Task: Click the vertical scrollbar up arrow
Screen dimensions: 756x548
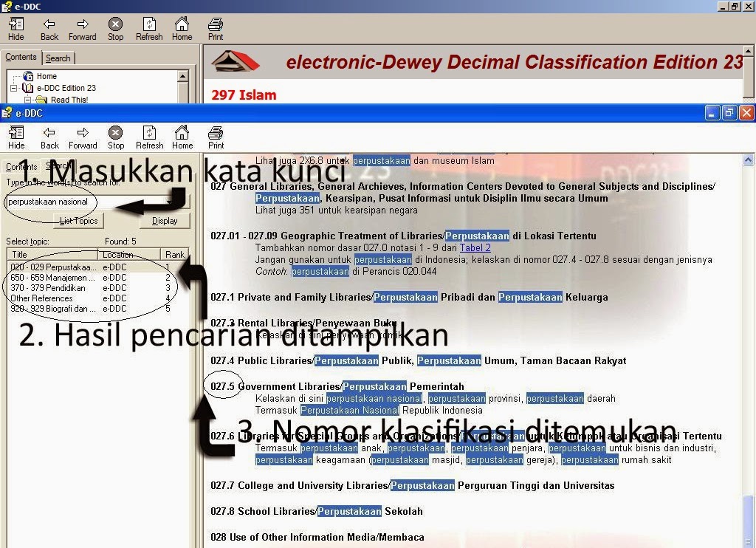Action: click(x=749, y=159)
